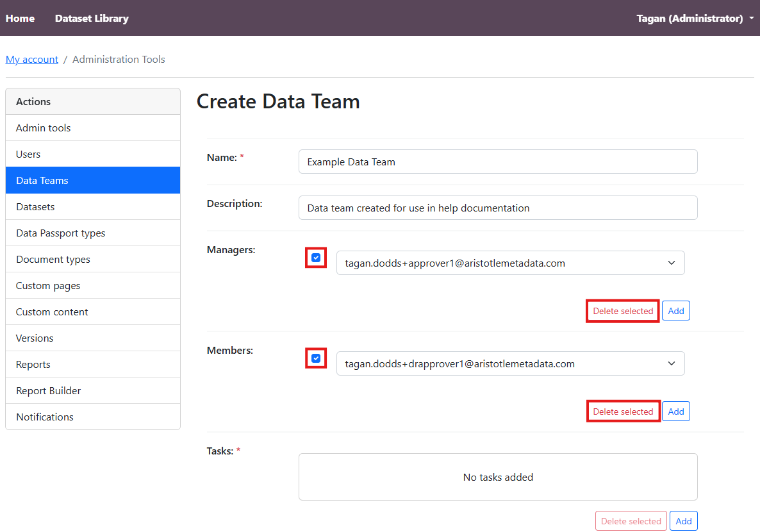Select Notifications in the sidebar
This screenshot has width=760, height=532.
pos(45,417)
